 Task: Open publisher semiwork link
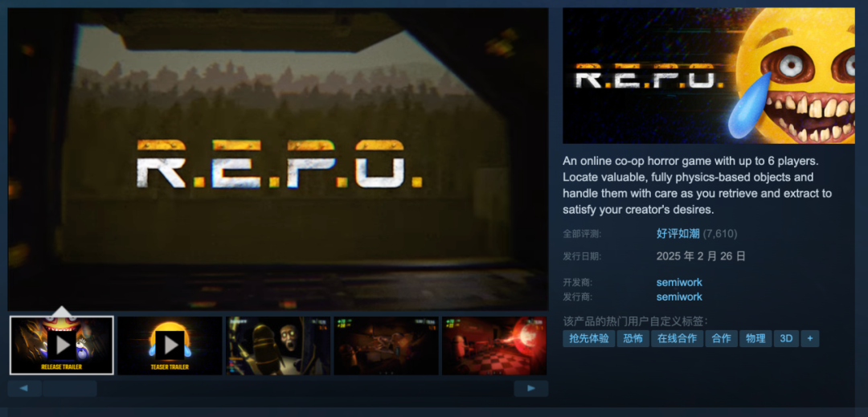point(679,296)
